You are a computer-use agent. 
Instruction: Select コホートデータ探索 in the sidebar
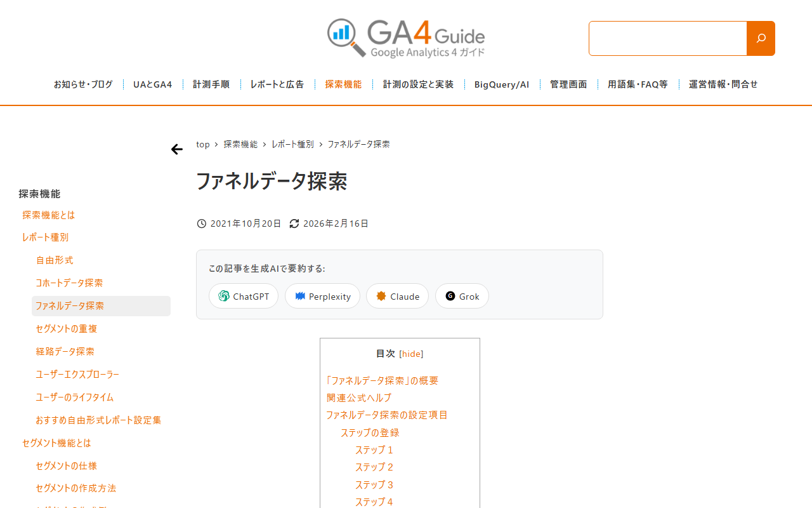point(69,283)
